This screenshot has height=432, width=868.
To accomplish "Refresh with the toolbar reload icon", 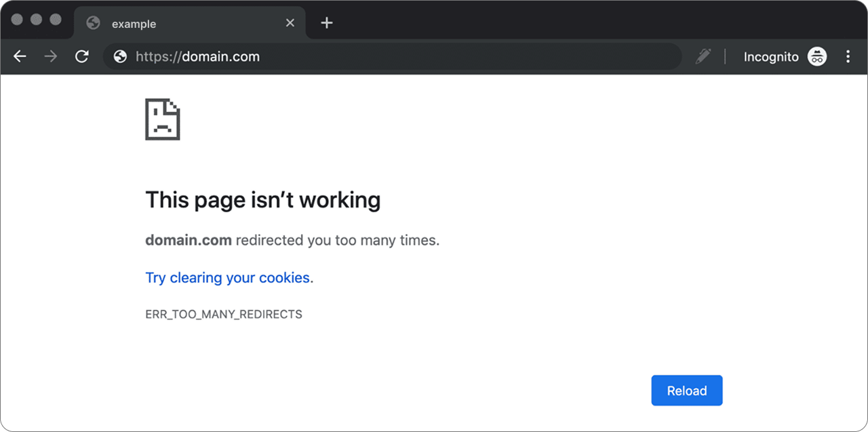I will coord(82,57).
